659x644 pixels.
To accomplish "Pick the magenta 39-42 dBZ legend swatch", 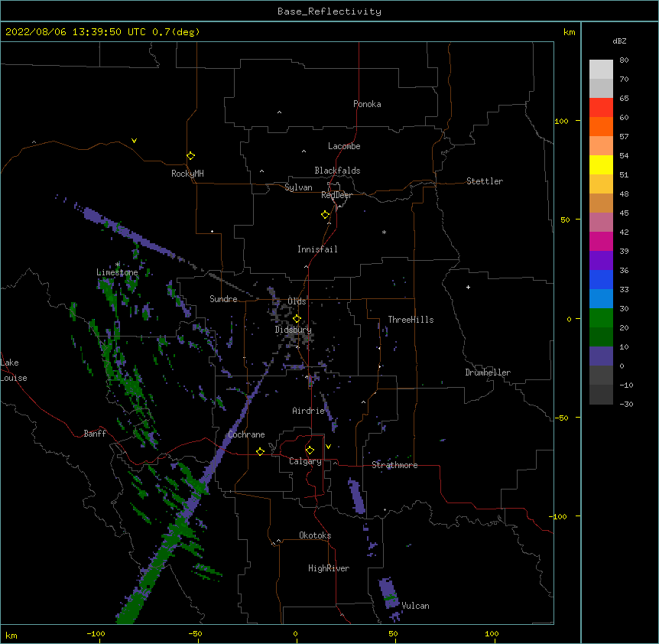I will (601, 241).
